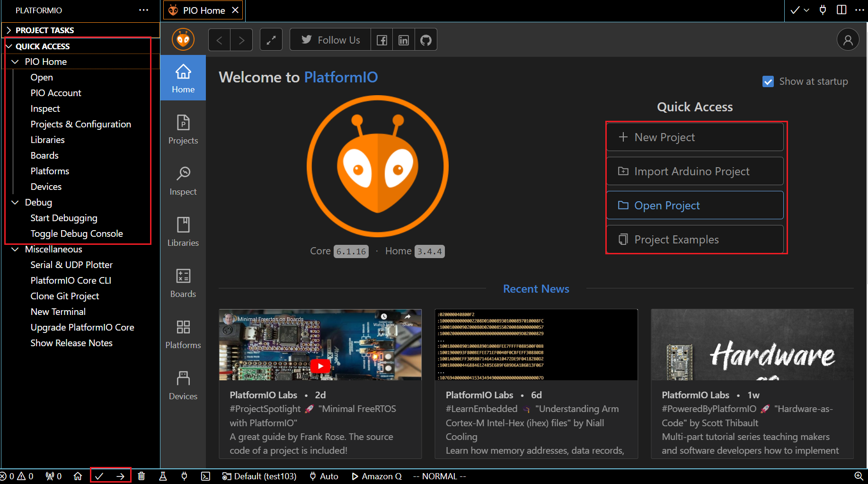Select Start Debugging item

[x=64, y=218]
